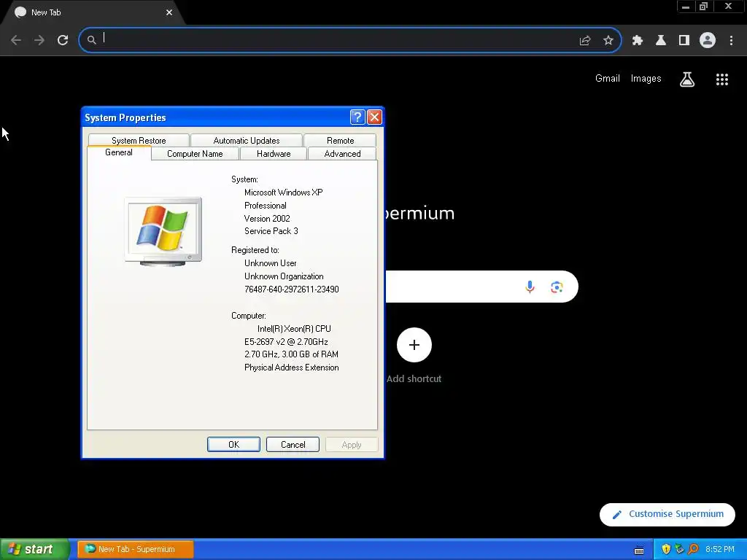Screen dimensions: 747x560
Task: Click Cancel in System Properties
Action: (293, 444)
